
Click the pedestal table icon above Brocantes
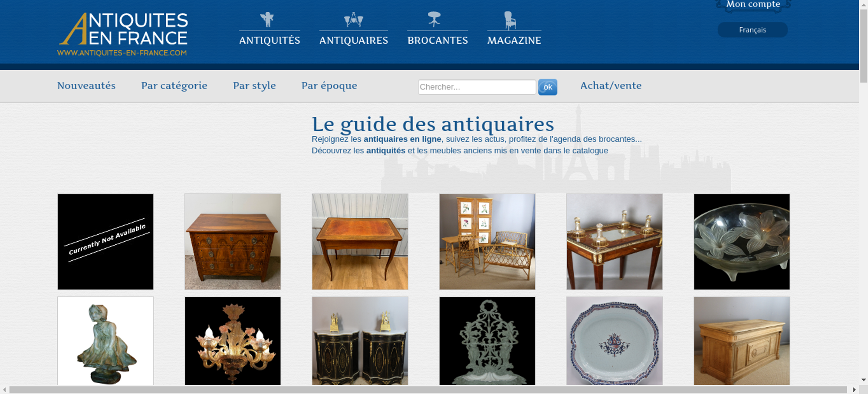[x=434, y=19]
